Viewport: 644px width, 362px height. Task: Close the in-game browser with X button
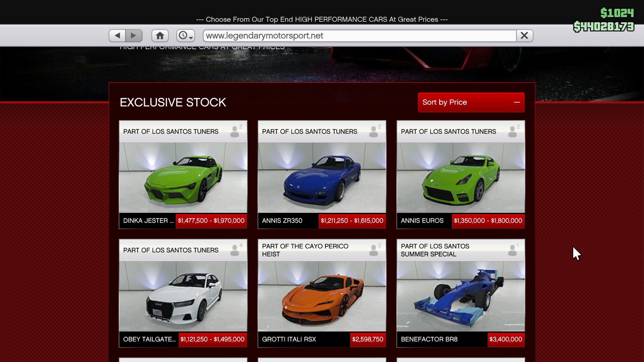524,36
